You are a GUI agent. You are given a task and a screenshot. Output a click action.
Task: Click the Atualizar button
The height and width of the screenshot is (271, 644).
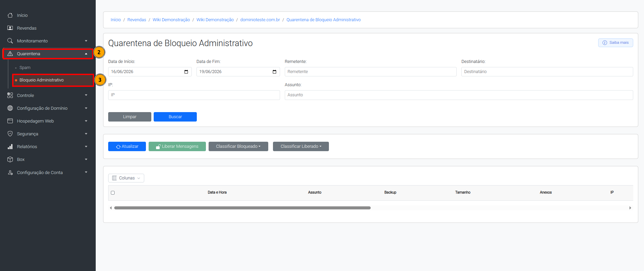click(127, 146)
